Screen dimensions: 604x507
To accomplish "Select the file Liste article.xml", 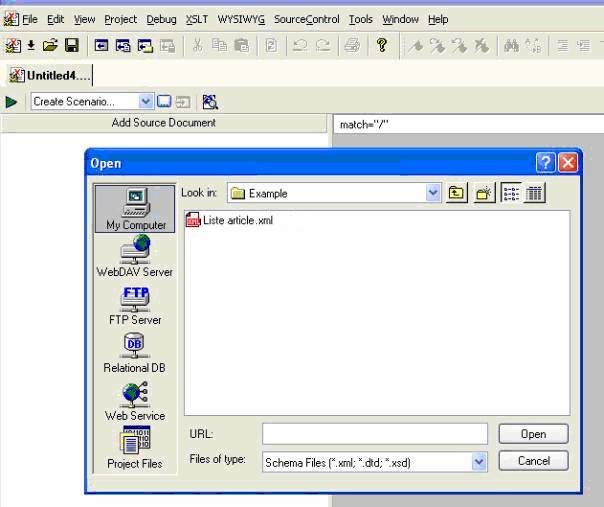I will (x=230, y=220).
